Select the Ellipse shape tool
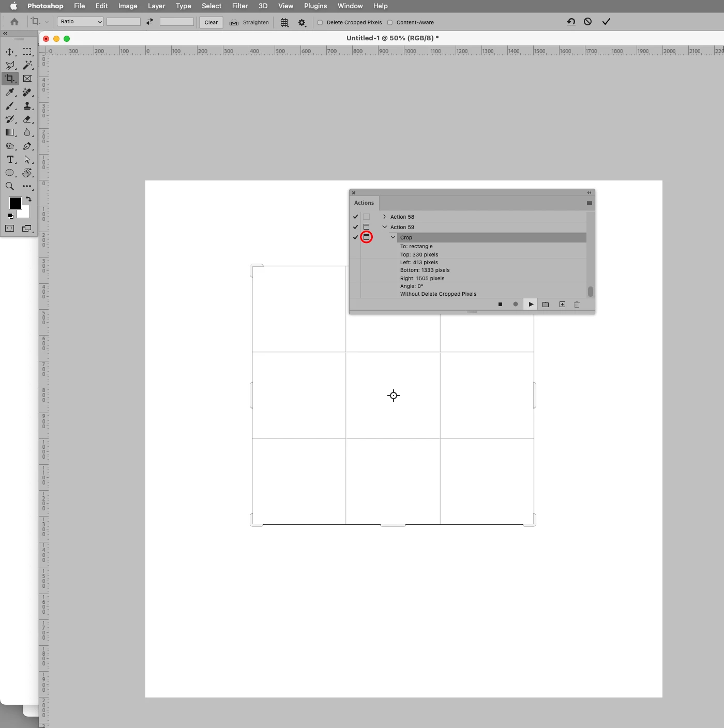Image resolution: width=724 pixels, height=728 pixels. click(10, 173)
